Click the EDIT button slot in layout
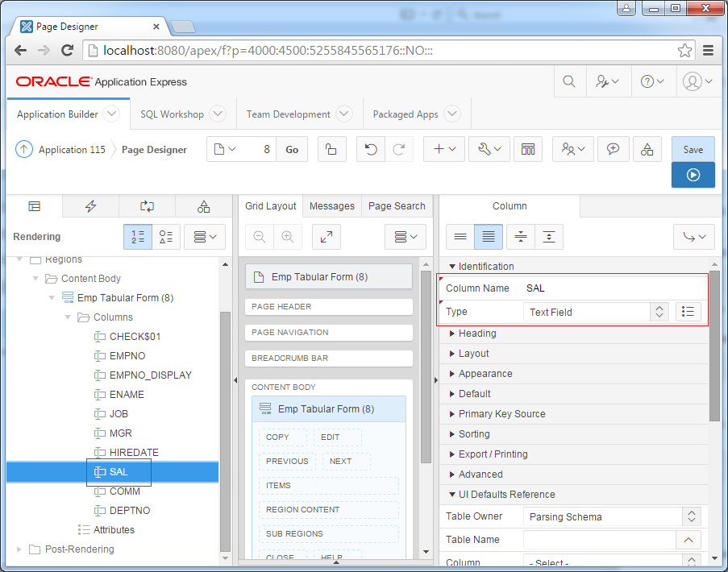The width and height of the screenshot is (728, 572). [338, 437]
